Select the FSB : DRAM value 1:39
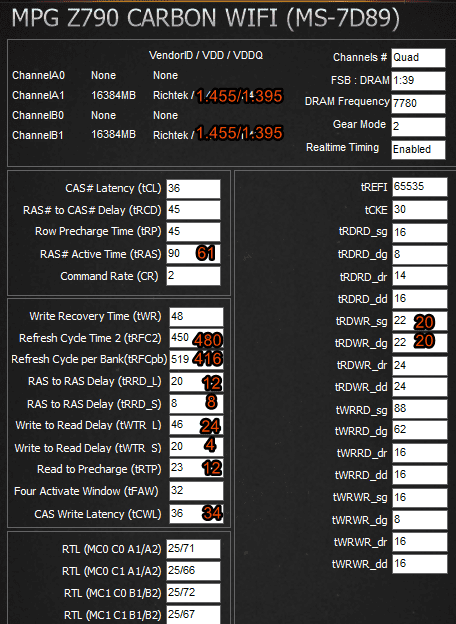 (418, 81)
